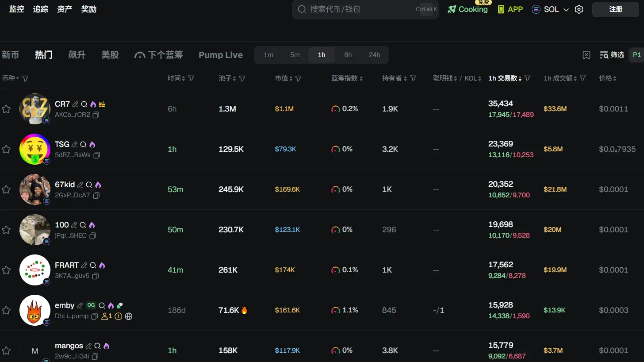Click the search icon next to TSG

tap(83, 145)
